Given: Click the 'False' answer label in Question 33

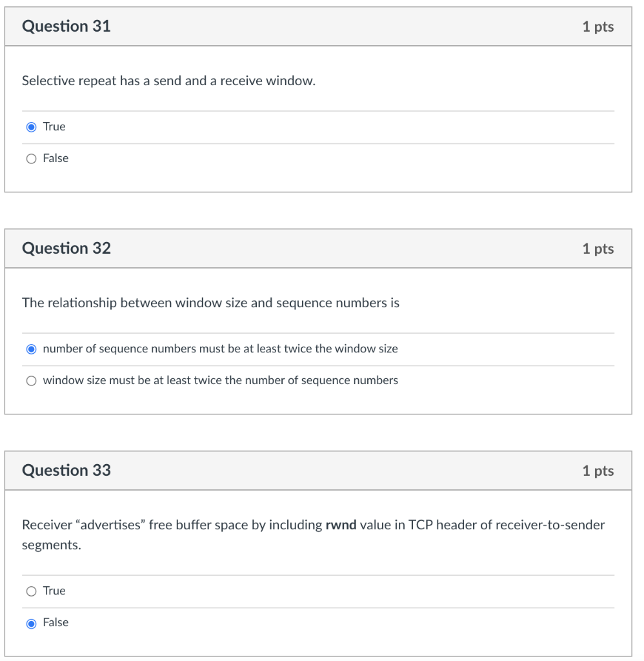Looking at the screenshot, I should click(55, 622).
